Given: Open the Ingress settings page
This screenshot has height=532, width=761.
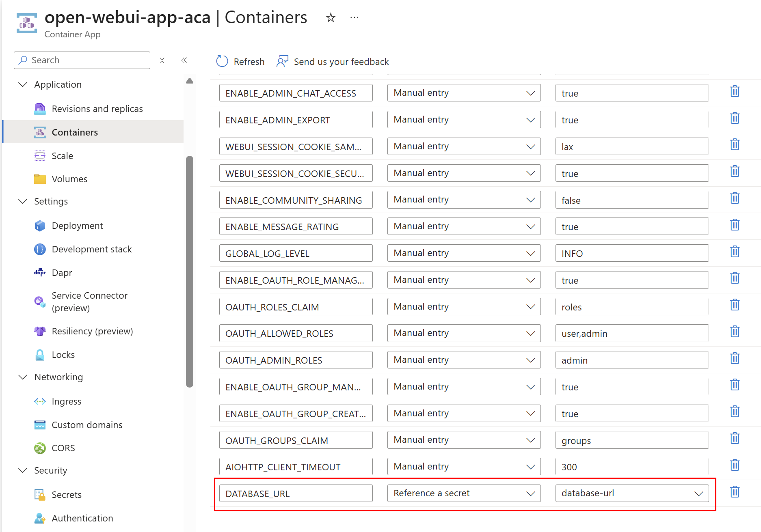Looking at the screenshot, I should [67, 401].
